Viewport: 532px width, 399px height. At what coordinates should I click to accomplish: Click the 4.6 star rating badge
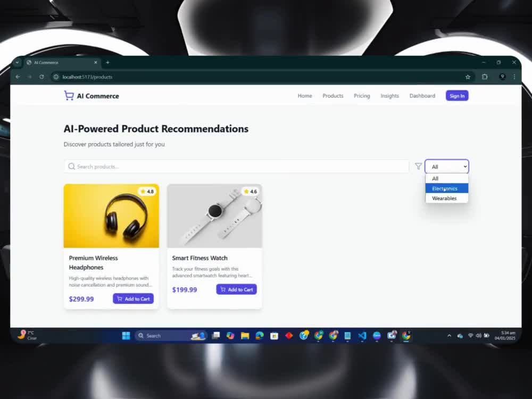coord(251,192)
